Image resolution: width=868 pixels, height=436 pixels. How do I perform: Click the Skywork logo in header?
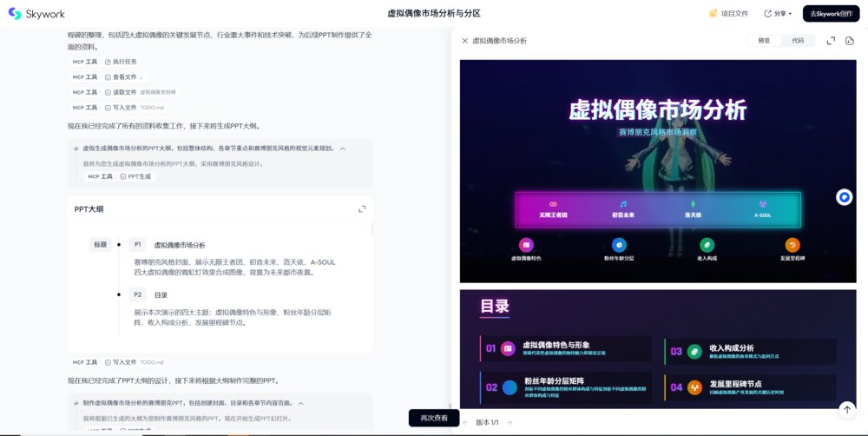[35, 14]
